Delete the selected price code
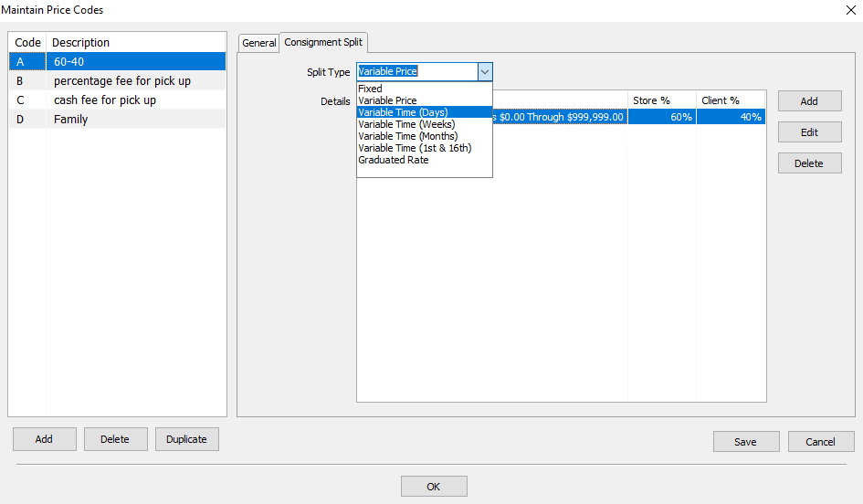The width and height of the screenshot is (863, 504). (x=115, y=439)
